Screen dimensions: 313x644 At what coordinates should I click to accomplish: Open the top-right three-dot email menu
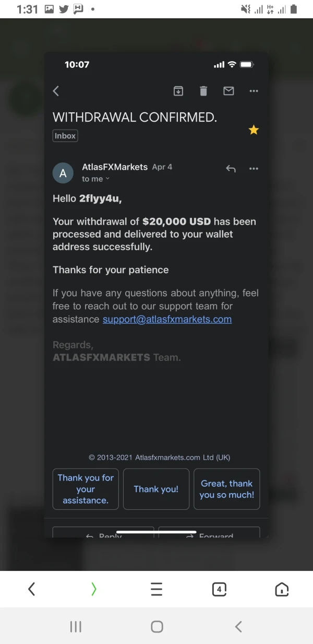tap(254, 91)
